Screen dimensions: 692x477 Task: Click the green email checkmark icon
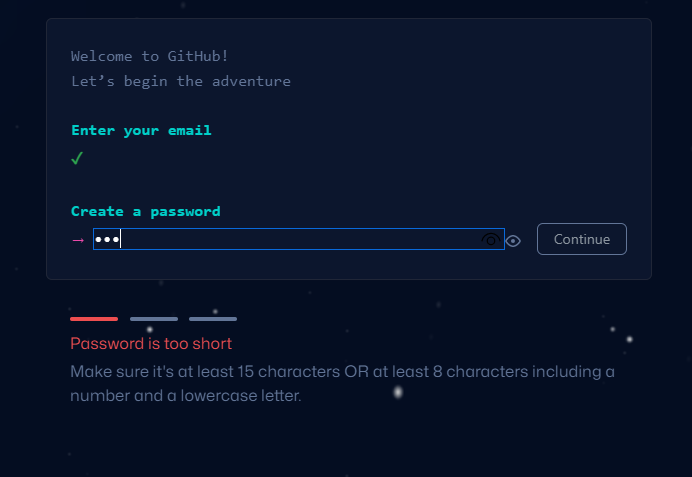click(77, 158)
